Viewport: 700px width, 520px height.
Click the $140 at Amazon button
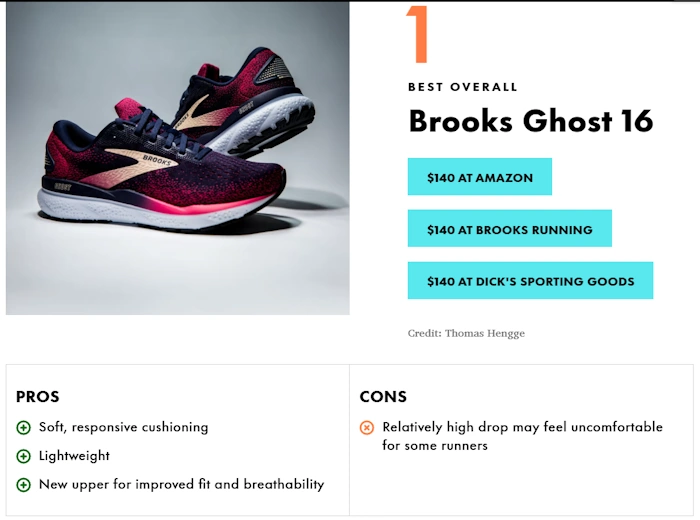479,177
